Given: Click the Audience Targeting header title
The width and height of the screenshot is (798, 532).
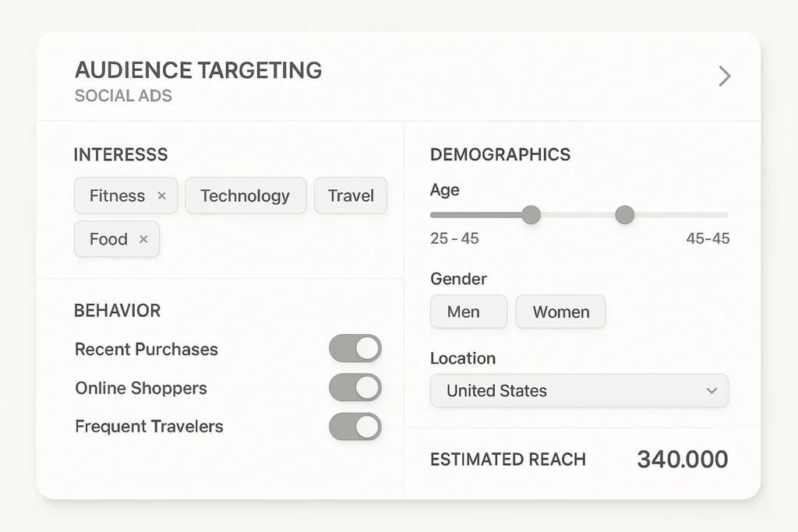Looking at the screenshot, I should [198, 70].
